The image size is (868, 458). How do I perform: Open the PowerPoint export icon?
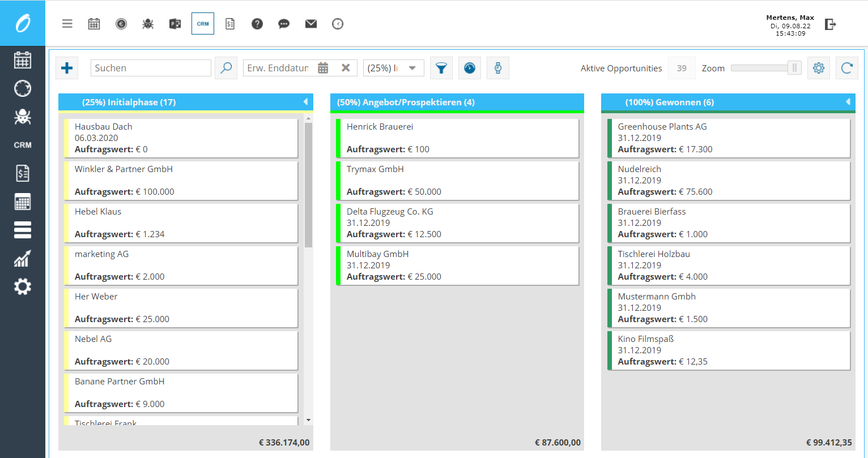(175, 23)
